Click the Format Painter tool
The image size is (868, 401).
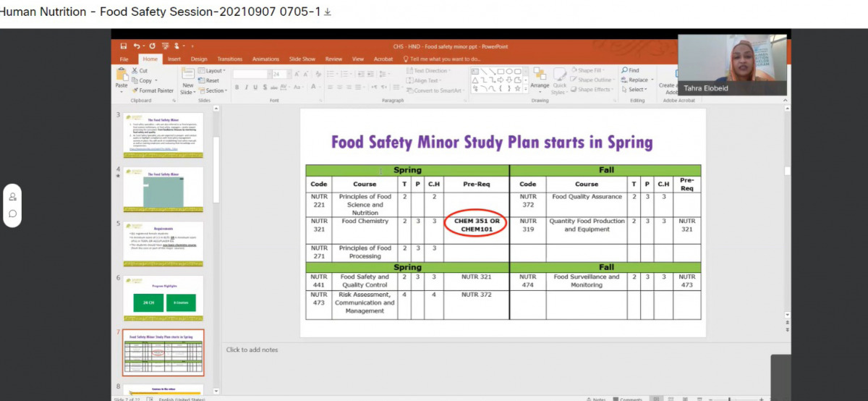coord(152,90)
